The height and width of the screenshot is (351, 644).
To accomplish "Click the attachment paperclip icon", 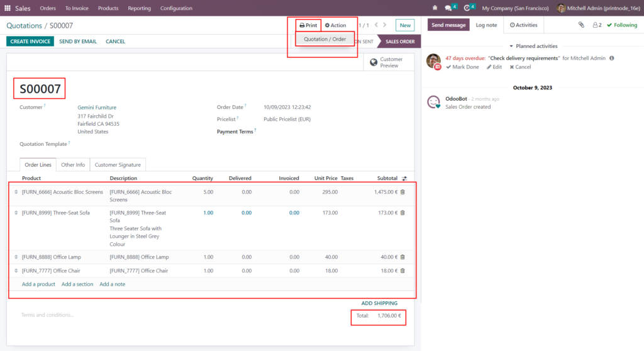I will 581,25.
